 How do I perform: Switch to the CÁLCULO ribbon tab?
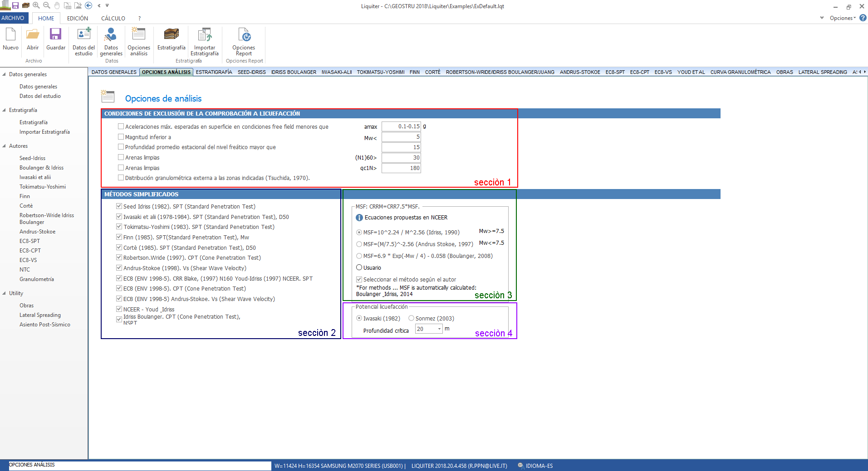pyautogui.click(x=113, y=19)
